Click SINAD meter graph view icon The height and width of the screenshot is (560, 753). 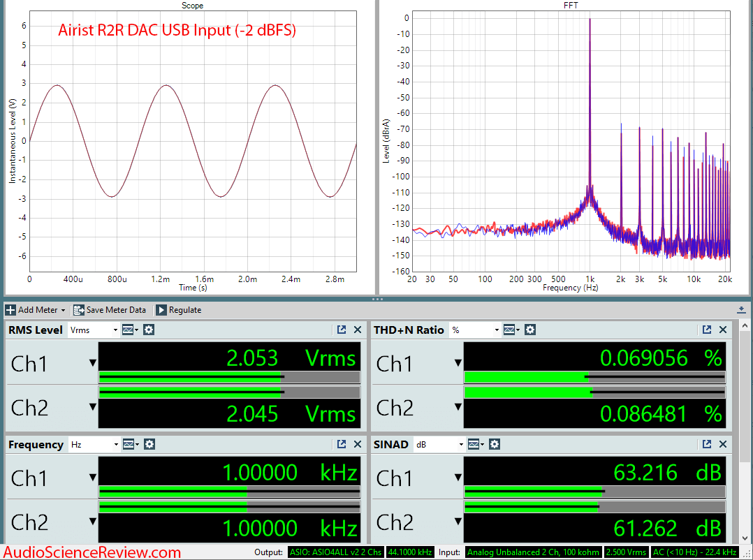coord(476,444)
